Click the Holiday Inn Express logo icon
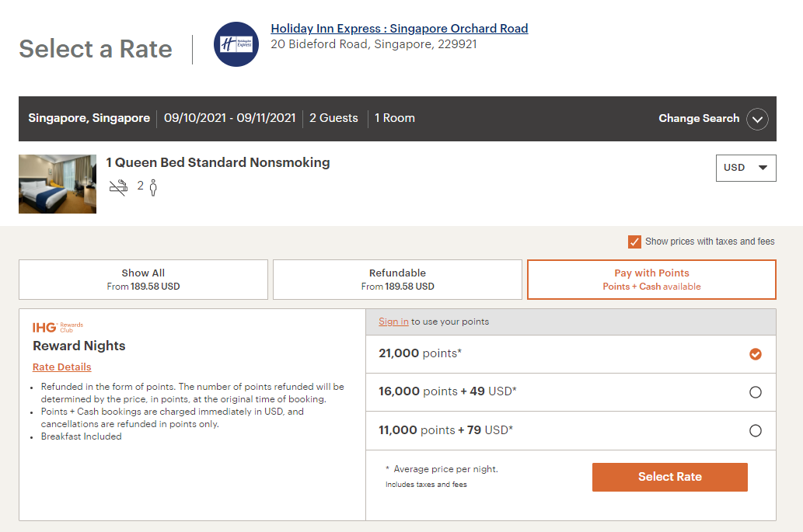 (x=236, y=44)
